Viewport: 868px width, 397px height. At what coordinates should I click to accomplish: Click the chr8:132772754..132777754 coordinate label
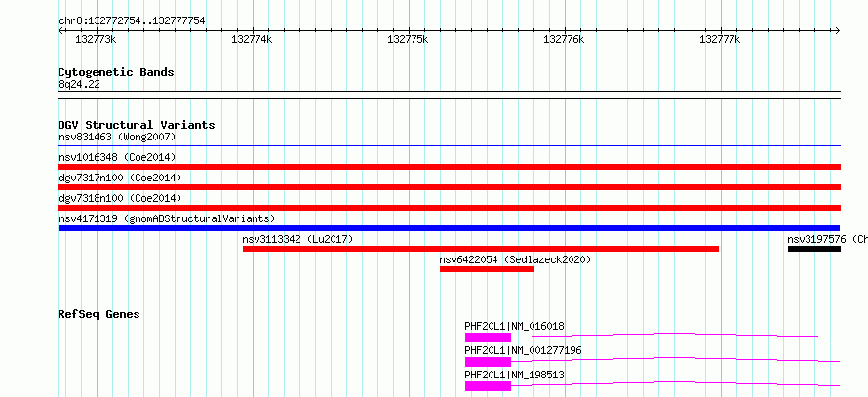click(132, 20)
